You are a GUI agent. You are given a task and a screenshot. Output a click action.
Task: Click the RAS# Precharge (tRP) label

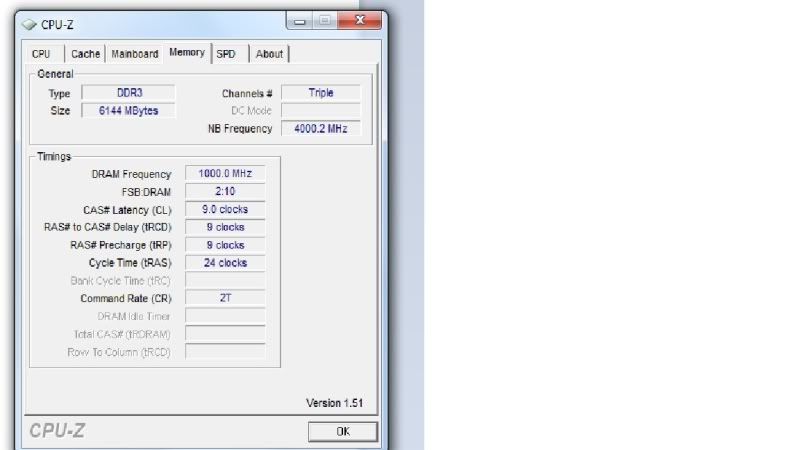(120, 245)
